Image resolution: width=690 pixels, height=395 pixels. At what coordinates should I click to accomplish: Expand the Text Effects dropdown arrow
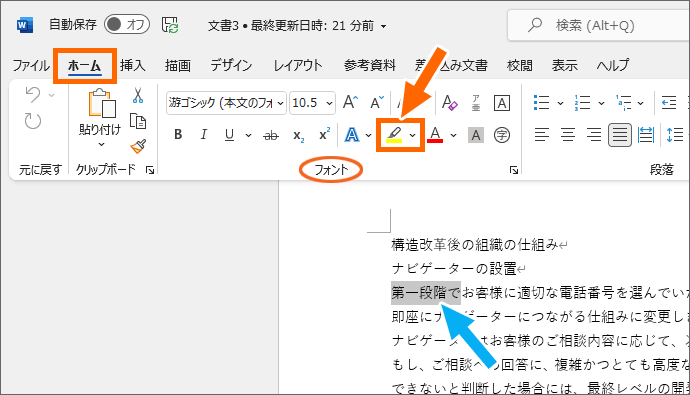pos(369,135)
